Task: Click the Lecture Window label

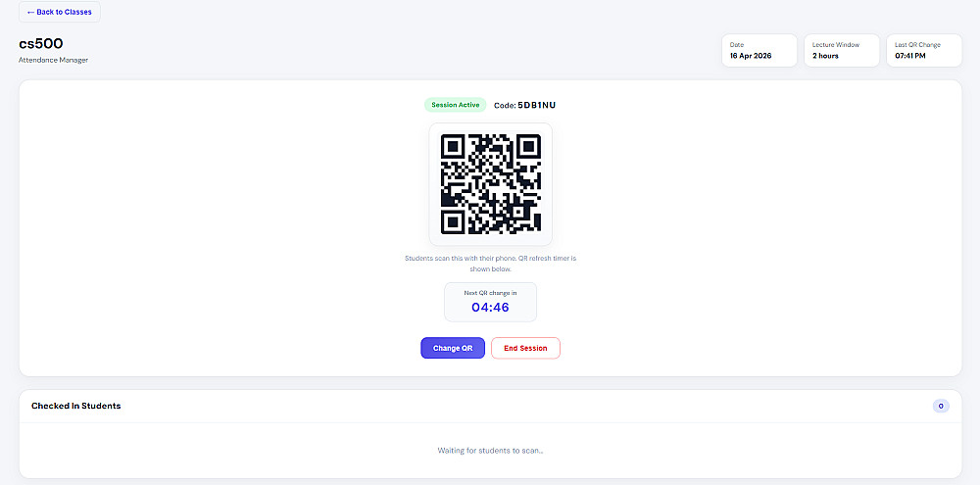Action: point(835,45)
